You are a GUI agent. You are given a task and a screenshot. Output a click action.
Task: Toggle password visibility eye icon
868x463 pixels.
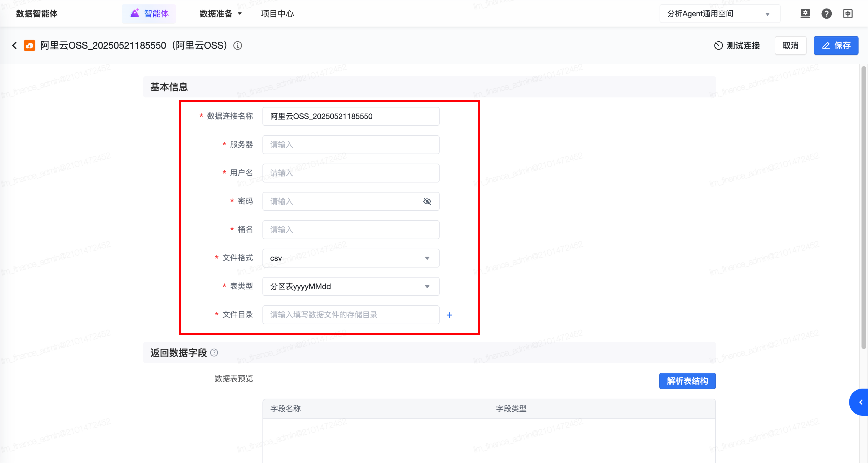point(427,201)
